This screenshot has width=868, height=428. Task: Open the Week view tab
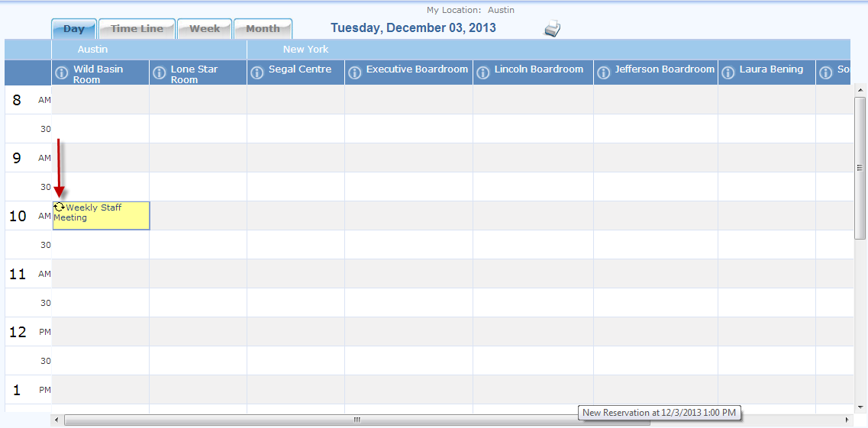[205, 29]
